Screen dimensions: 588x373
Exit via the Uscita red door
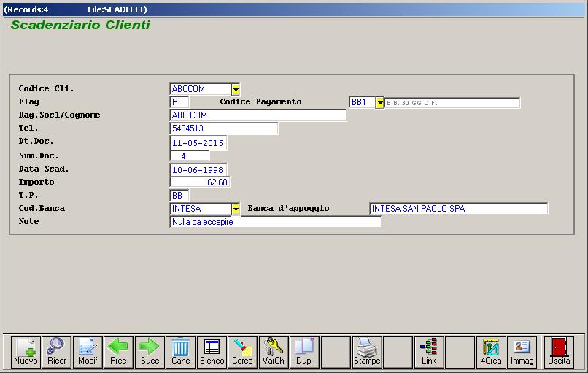[559, 352]
